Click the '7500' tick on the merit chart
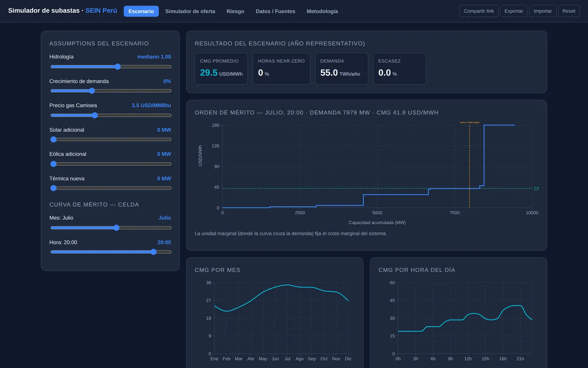 click(x=455, y=213)
